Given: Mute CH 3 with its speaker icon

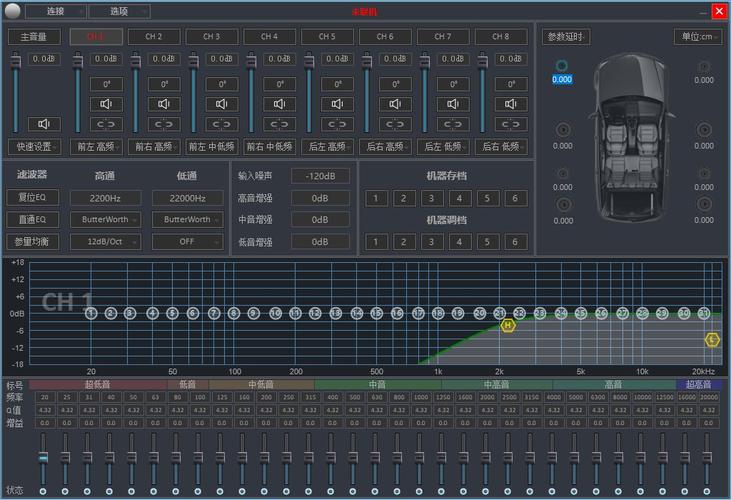Looking at the screenshot, I should tap(221, 104).
